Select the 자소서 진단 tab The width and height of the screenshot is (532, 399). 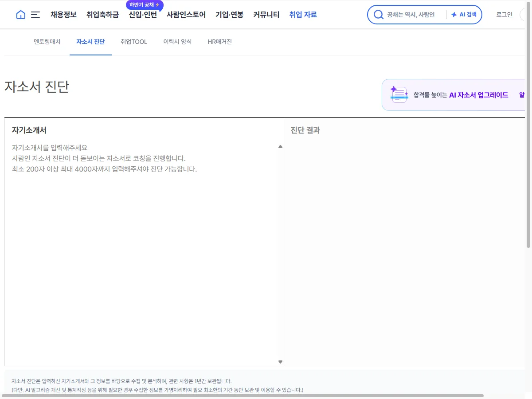(x=90, y=42)
